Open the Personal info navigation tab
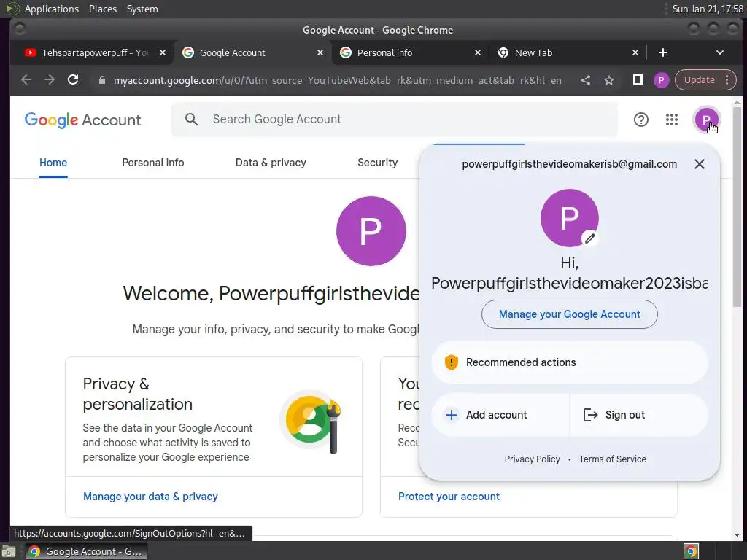Viewport: 747px width, 560px height. 153,163
